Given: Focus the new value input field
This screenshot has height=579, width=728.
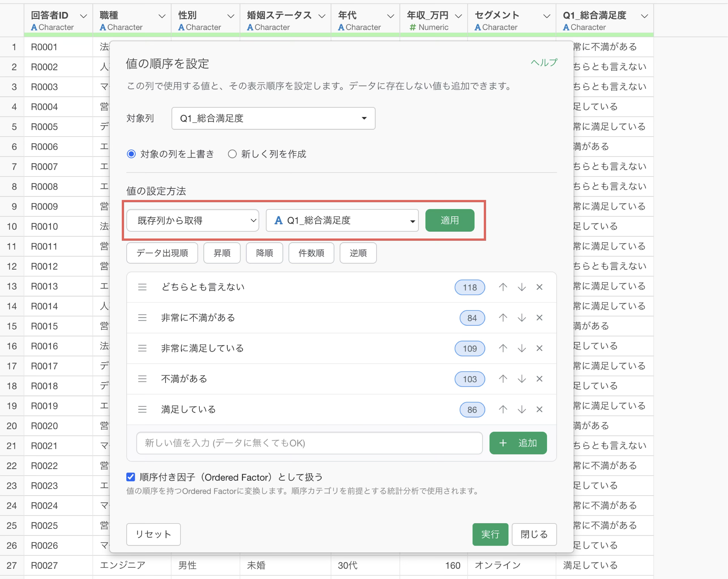Looking at the screenshot, I should pos(309,443).
